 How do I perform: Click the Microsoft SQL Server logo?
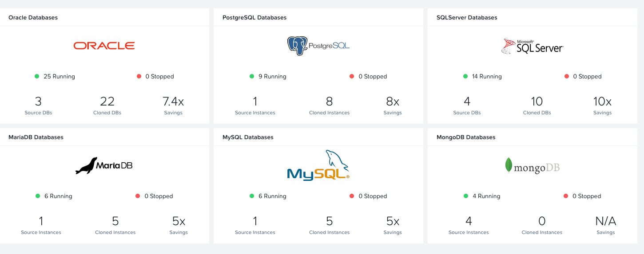(x=532, y=46)
